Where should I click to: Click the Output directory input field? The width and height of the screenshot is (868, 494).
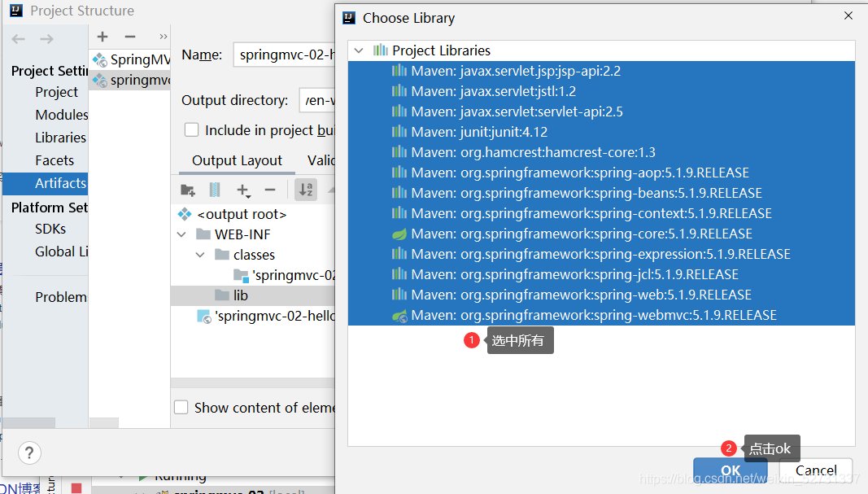[317, 100]
